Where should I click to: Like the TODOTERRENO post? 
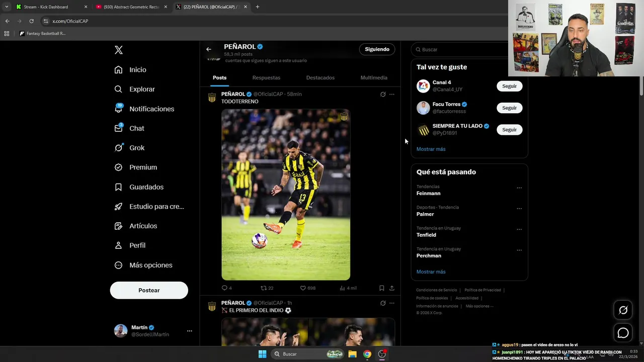tap(307, 288)
